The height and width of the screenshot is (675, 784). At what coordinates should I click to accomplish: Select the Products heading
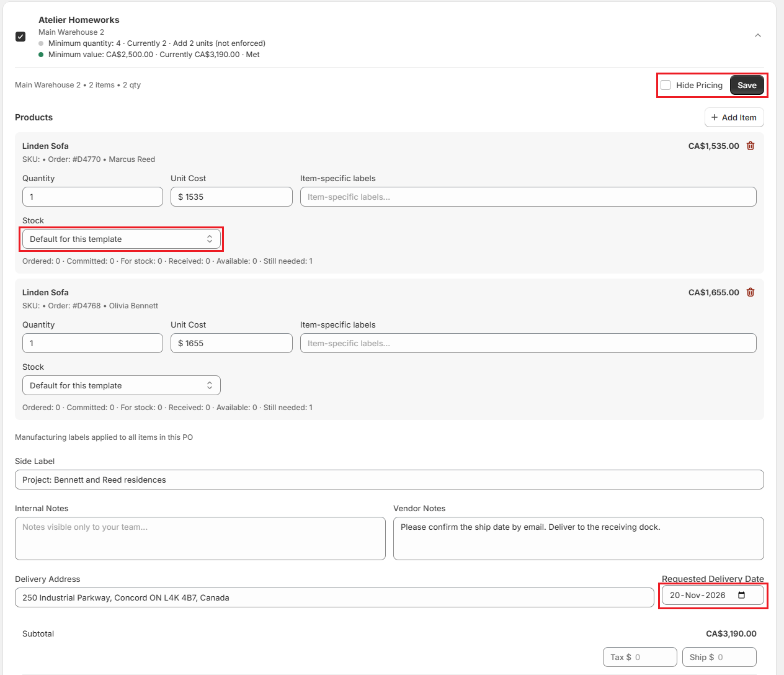[33, 117]
